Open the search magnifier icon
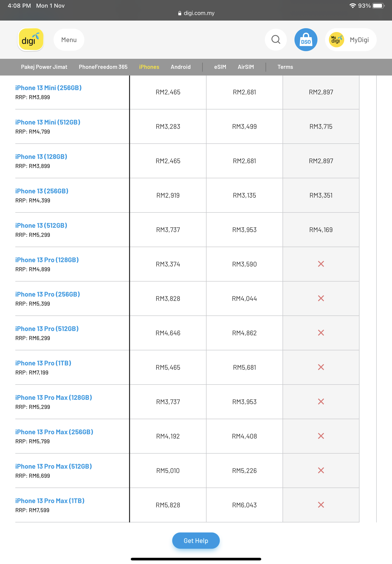Screen dimensions: 392x564 [276, 39]
